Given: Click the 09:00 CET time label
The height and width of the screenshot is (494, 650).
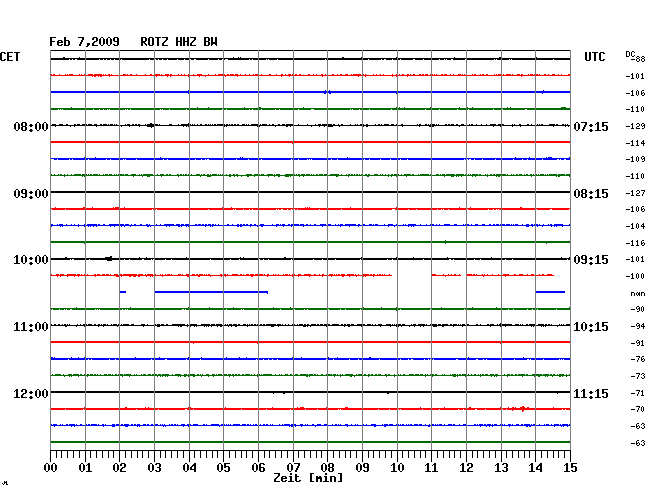Looking at the screenshot, I should 31,194.
